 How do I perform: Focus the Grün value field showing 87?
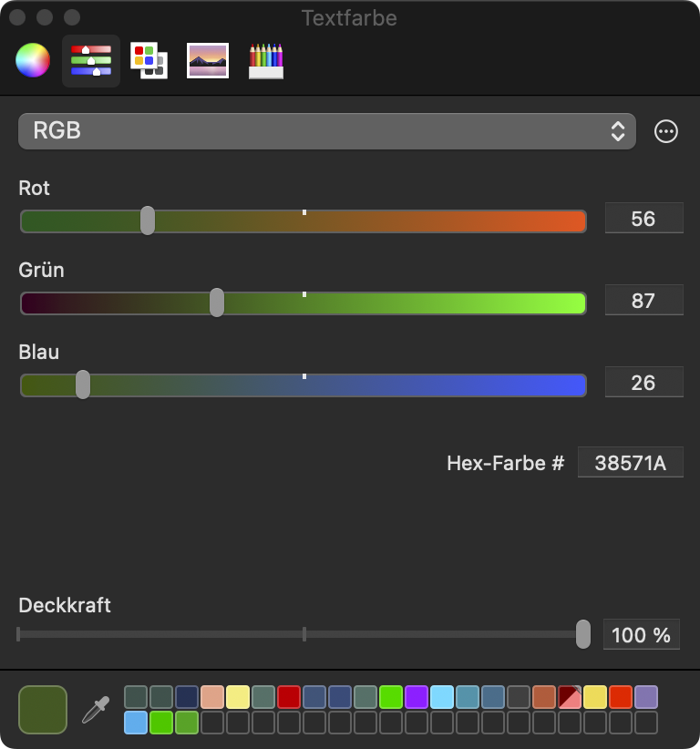(643, 301)
